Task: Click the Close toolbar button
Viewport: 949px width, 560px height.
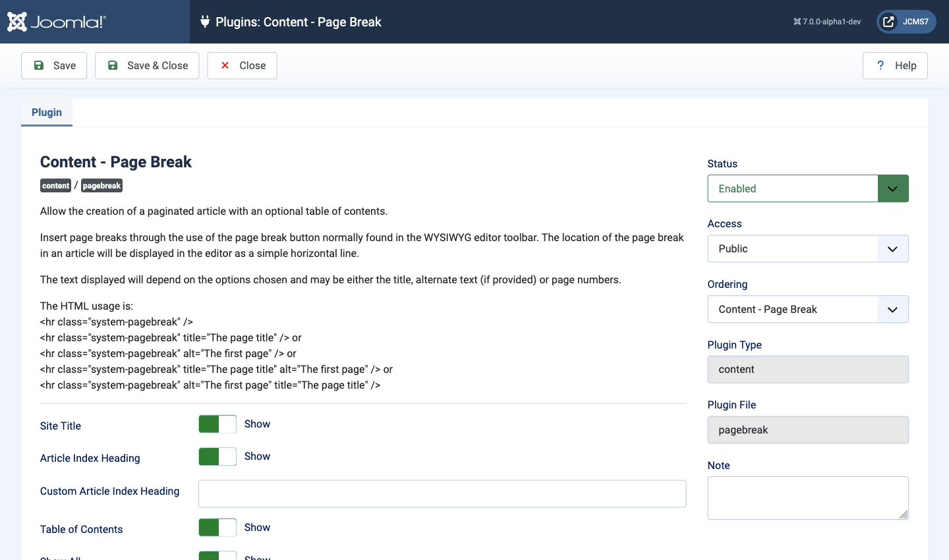Action: point(242,66)
